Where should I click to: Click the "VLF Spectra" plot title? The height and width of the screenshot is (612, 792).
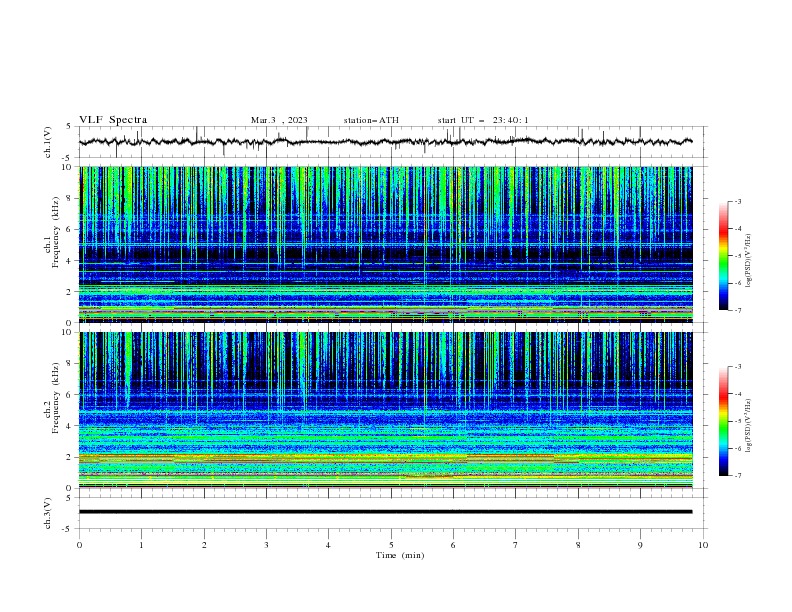pos(113,120)
